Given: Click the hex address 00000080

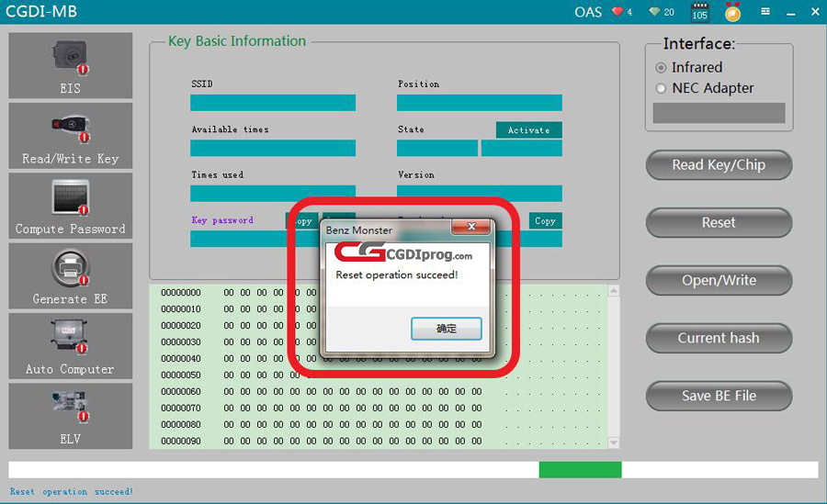Looking at the screenshot, I should coord(181,425).
